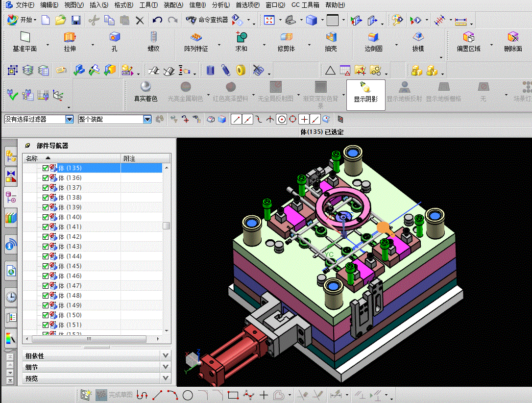Open the 装配(A) menu

pos(173,5)
